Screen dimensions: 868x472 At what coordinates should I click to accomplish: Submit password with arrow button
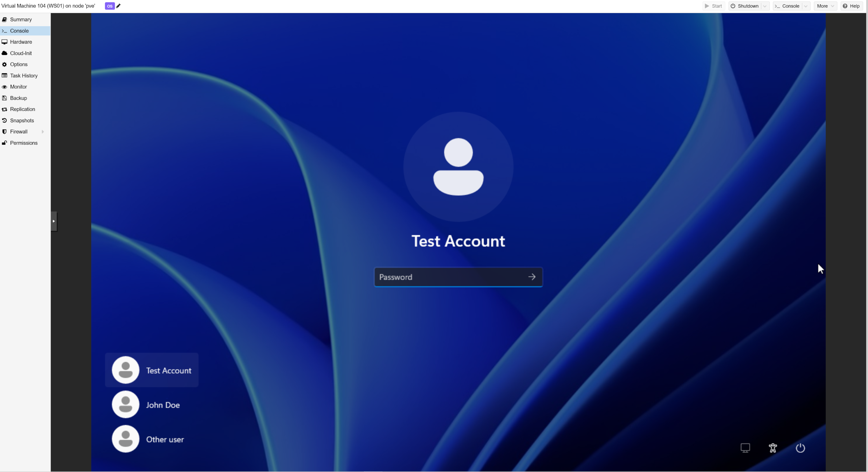click(x=532, y=277)
